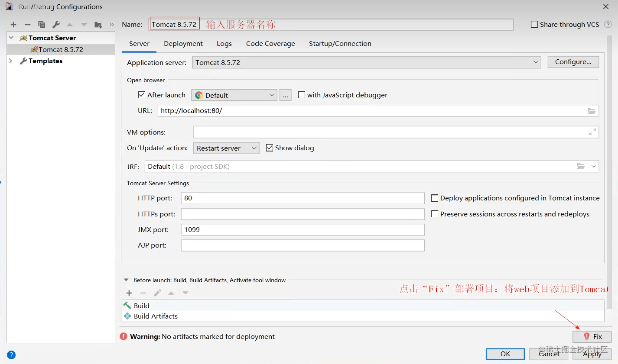Image resolution: width=618 pixels, height=364 pixels.
Task: Copy the selected configuration
Action: [42, 25]
